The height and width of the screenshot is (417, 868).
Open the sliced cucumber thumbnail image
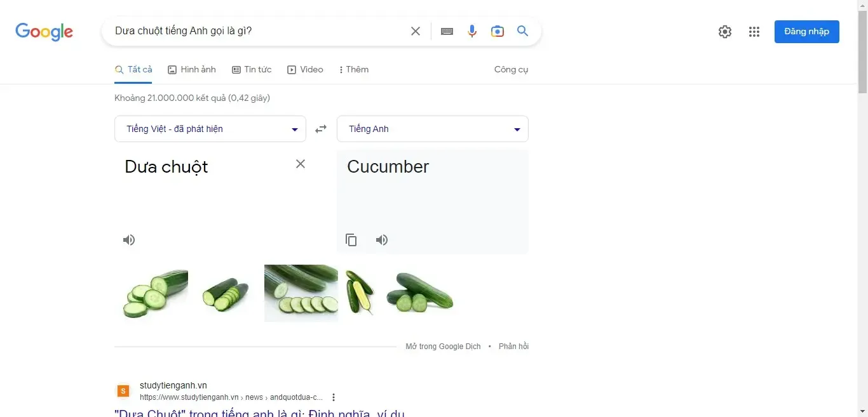tap(301, 293)
